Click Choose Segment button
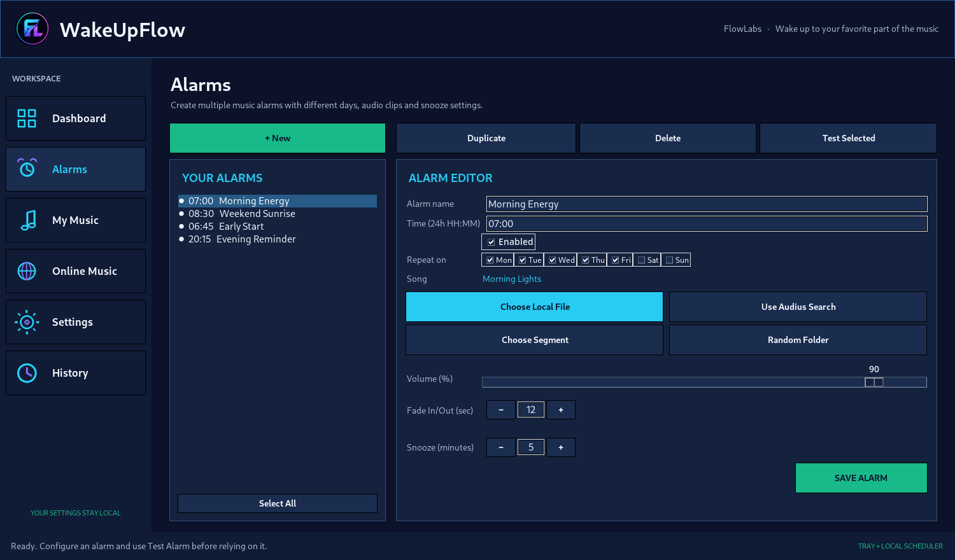The height and width of the screenshot is (560, 955). point(535,340)
